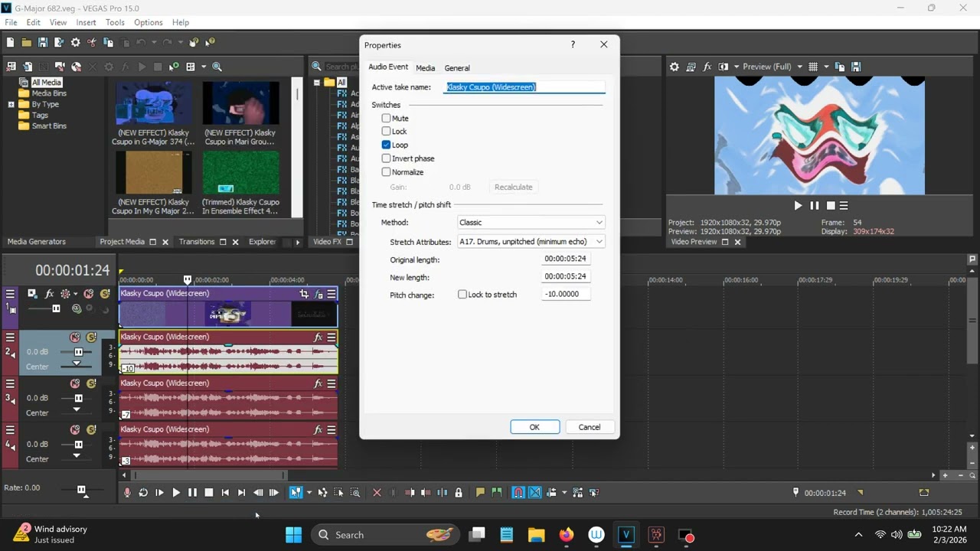Switch to the Media tab in Properties
This screenshot has height=551, width=980.
coord(425,68)
